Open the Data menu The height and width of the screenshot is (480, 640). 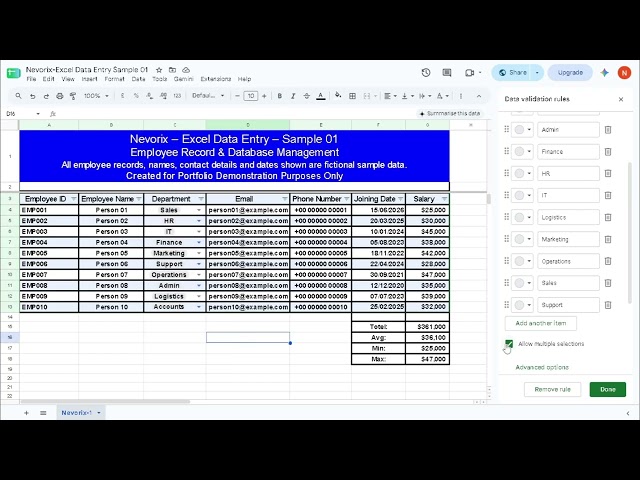(x=138, y=79)
